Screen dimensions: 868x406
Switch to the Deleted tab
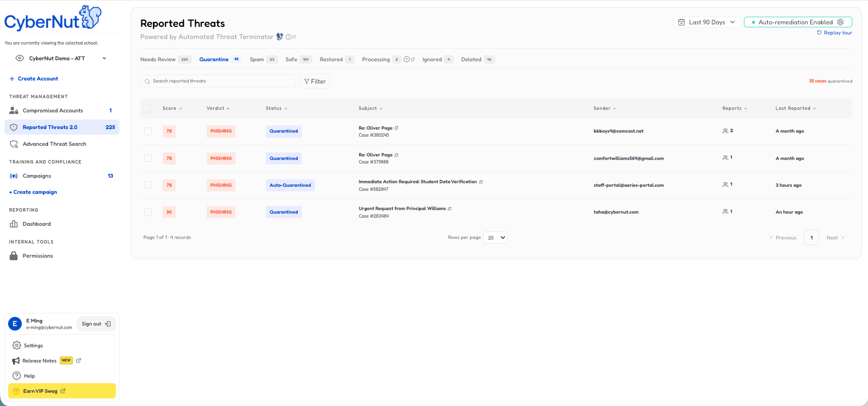478,59
